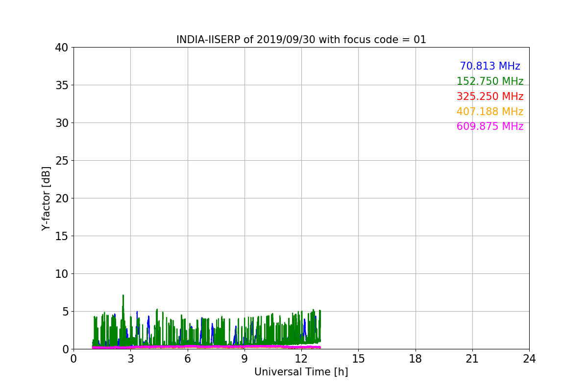Select the 407.188 MHz legend label

point(490,112)
